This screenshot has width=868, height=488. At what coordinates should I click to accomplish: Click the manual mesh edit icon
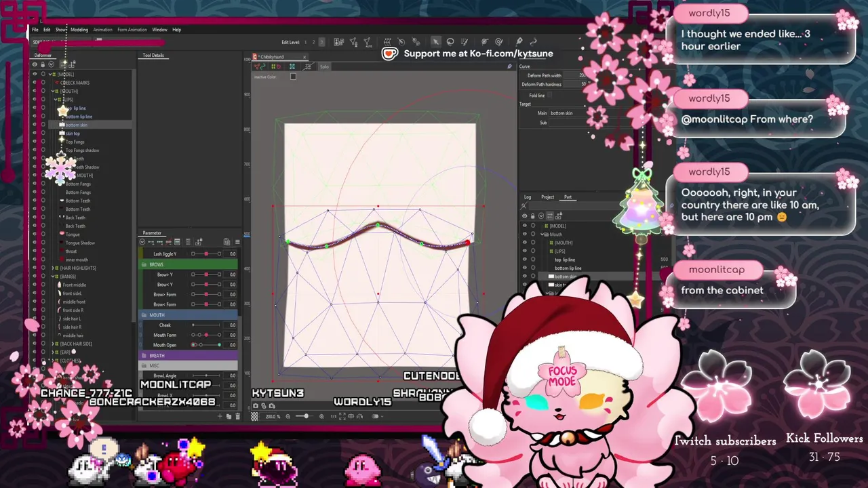click(353, 42)
